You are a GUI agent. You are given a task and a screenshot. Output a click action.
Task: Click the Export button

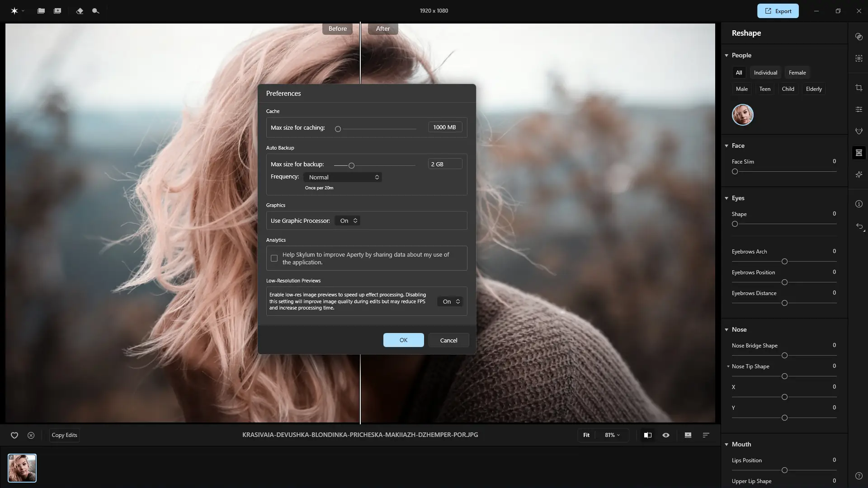778,11
